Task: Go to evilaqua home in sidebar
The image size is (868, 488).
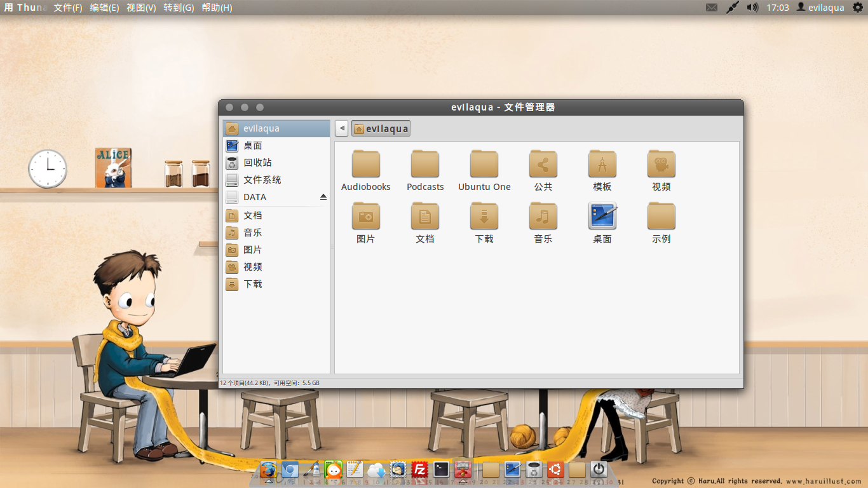Action: pyautogui.click(x=276, y=128)
